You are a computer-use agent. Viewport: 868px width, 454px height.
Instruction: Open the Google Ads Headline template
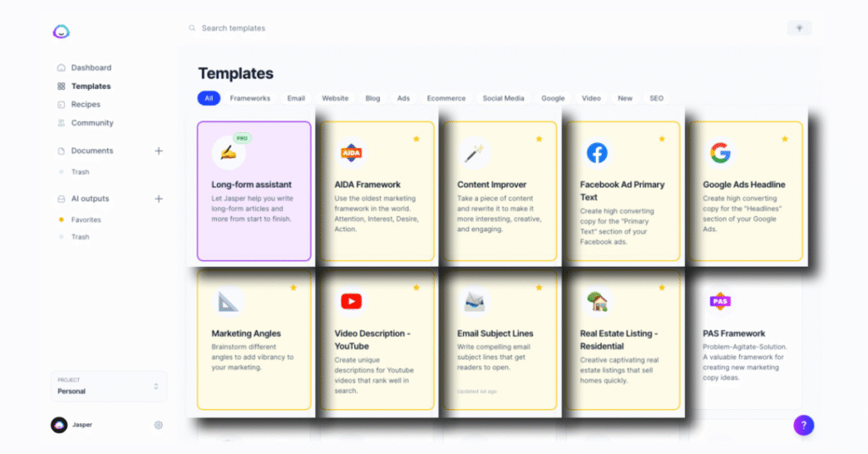click(x=746, y=191)
